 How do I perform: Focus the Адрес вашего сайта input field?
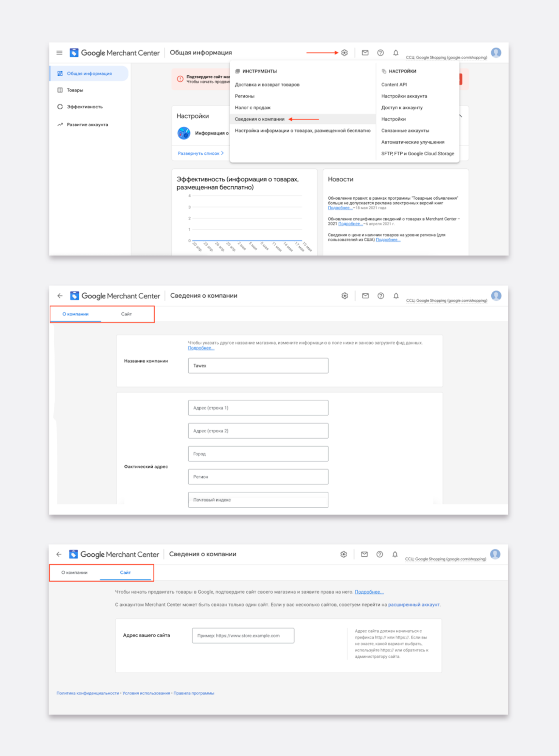coord(243,636)
